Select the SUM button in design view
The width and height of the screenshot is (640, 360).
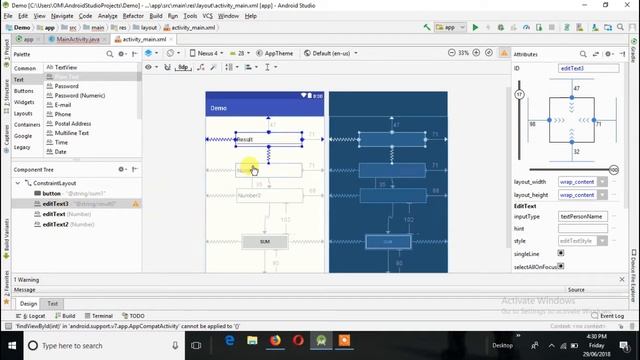point(264,242)
